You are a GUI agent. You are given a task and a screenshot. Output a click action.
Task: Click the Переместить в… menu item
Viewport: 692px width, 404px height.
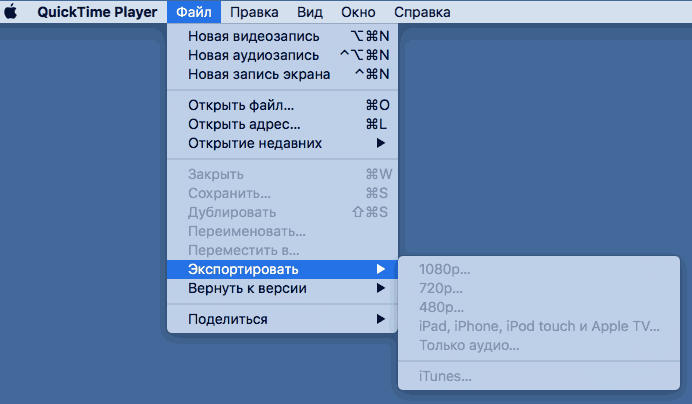pos(282,250)
